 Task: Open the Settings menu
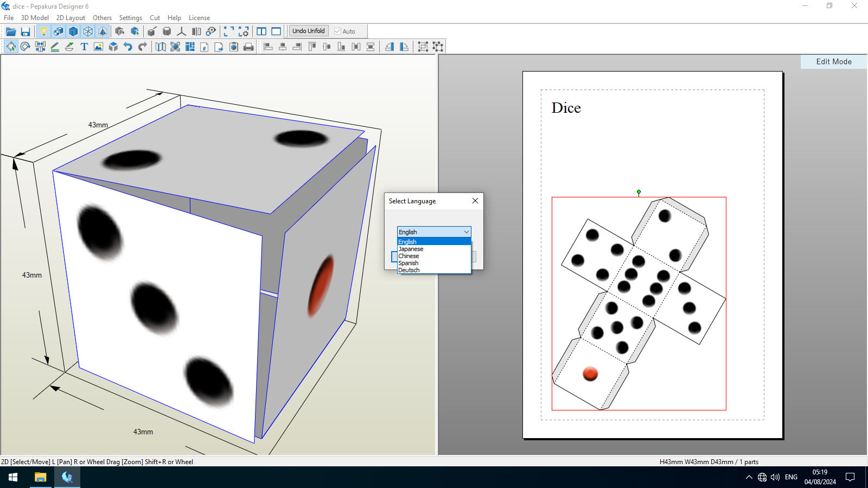click(x=131, y=18)
